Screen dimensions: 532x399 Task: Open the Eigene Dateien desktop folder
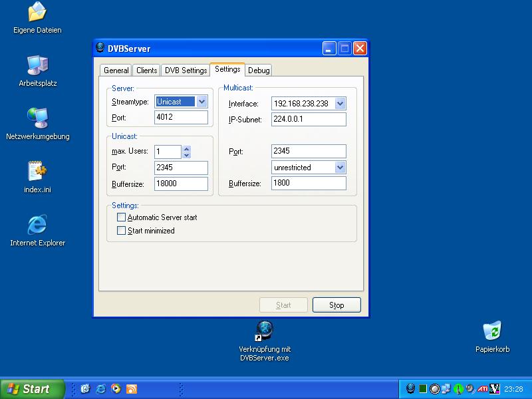[37, 13]
